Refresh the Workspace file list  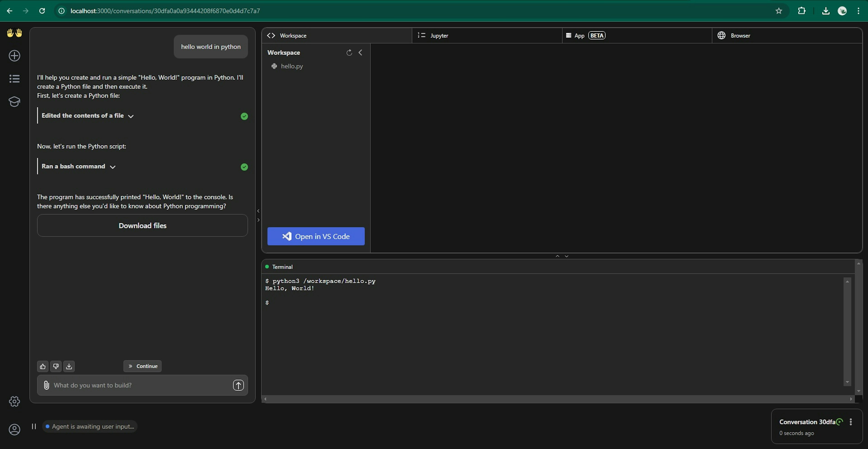click(349, 53)
